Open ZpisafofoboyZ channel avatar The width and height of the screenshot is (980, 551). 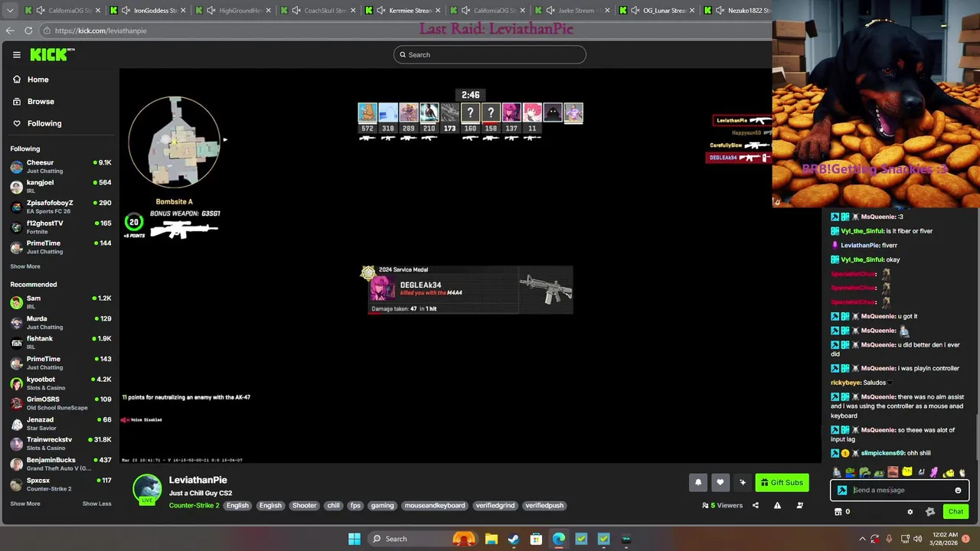(16, 207)
